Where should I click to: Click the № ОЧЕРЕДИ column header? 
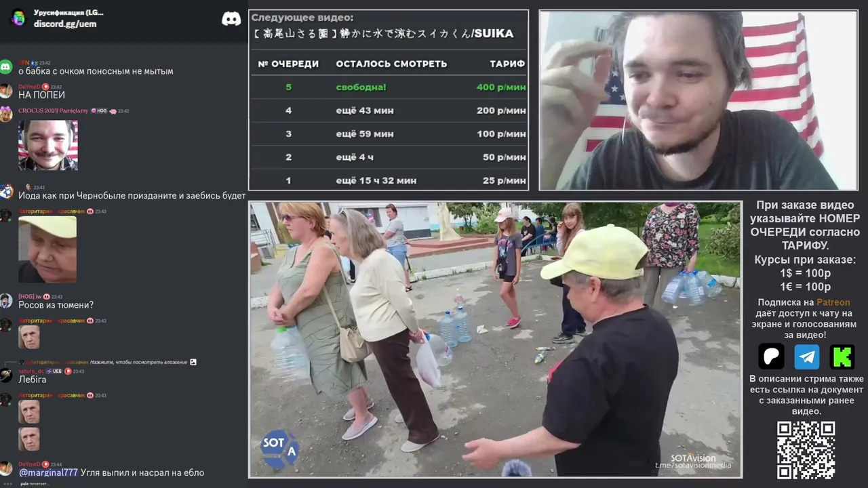pyautogui.click(x=288, y=64)
